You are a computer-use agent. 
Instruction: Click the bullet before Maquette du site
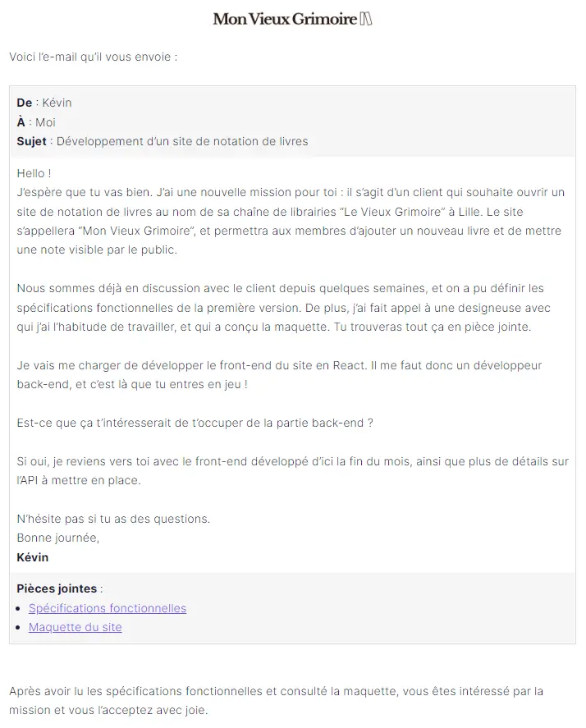pyautogui.click(x=20, y=628)
